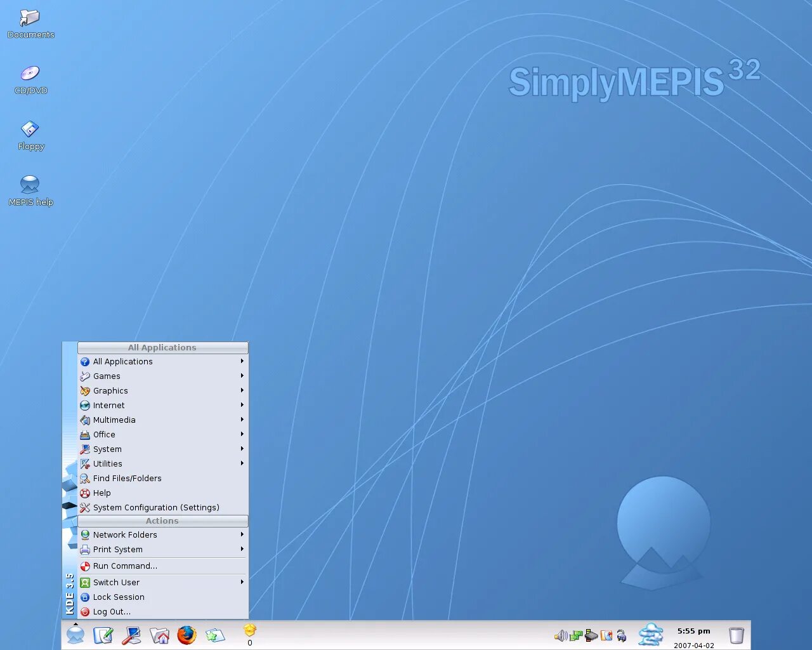This screenshot has width=812, height=650.
Task: Expand the Network Folders submenu arrow
Action: (x=242, y=534)
